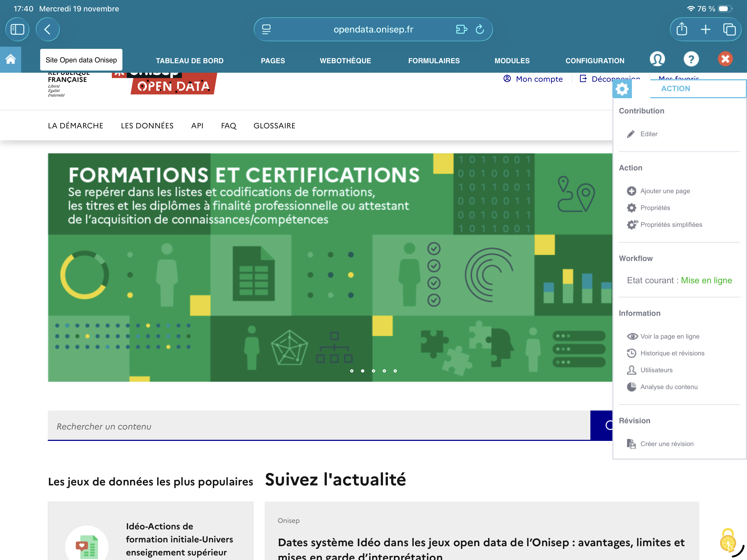Expand the LA DÉMARCHE navigation menu

pyautogui.click(x=75, y=126)
